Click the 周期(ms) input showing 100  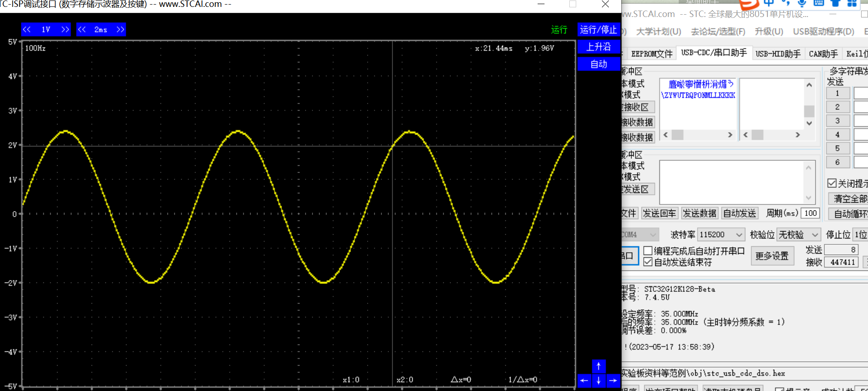[x=810, y=213]
